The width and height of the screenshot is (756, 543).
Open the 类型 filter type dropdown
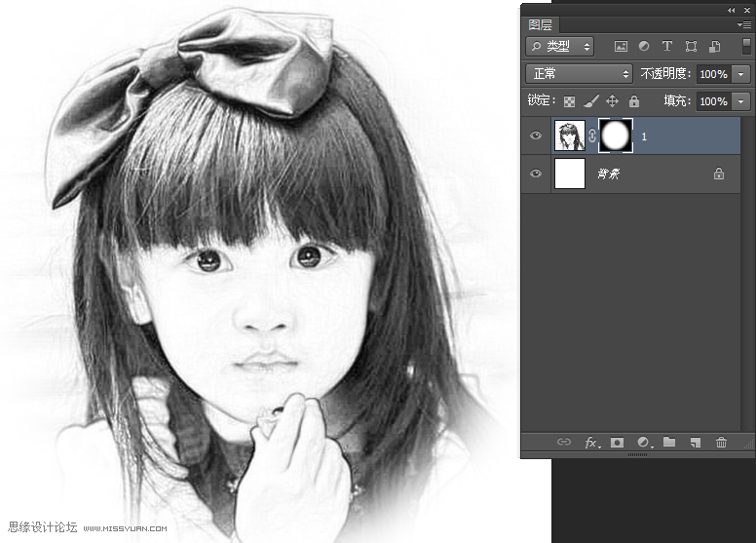tap(560, 47)
